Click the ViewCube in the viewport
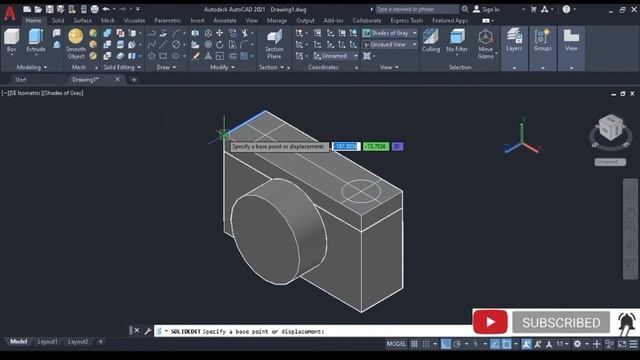 [x=611, y=129]
